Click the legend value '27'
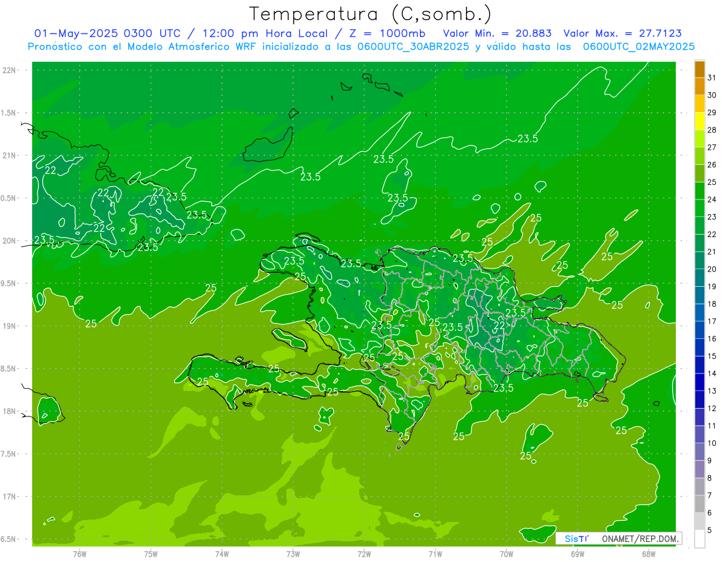The width and height of the screenshot is (728, 562). coord(712,147)
